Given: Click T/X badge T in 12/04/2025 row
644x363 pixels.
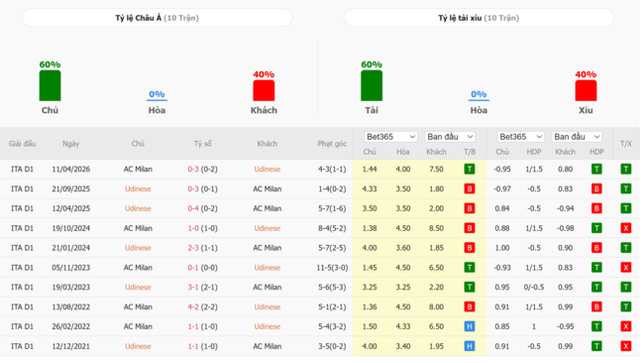Looking at the screenshot, I should pos(626,208).
